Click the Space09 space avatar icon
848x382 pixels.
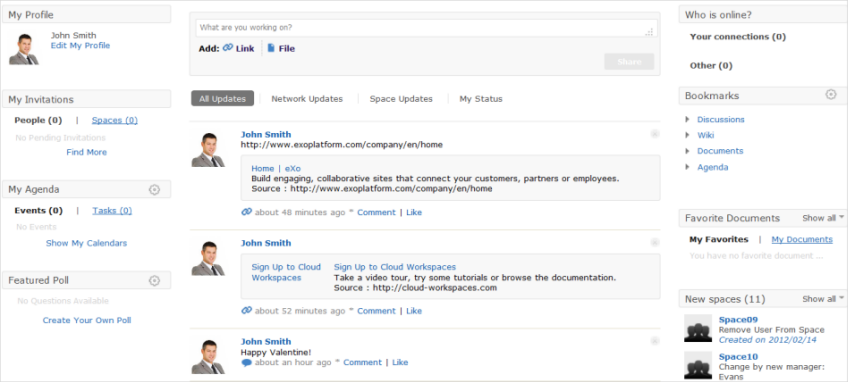(698, 328)
